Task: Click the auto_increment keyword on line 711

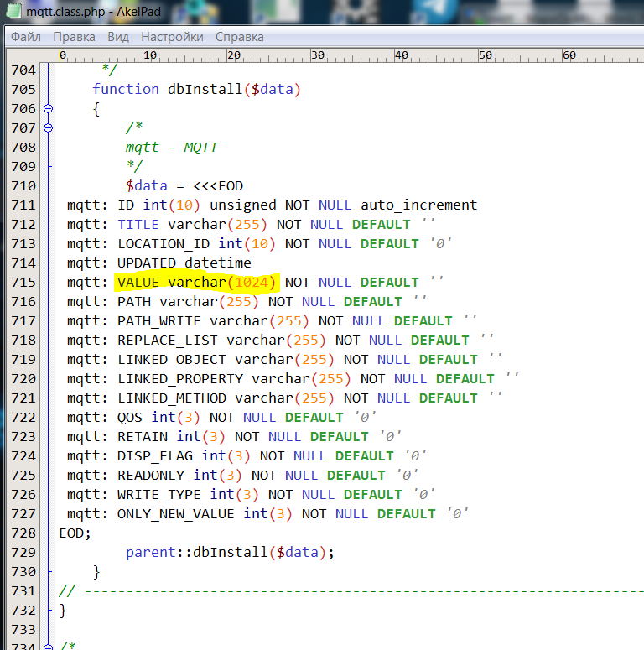Action: click(418, 205)
